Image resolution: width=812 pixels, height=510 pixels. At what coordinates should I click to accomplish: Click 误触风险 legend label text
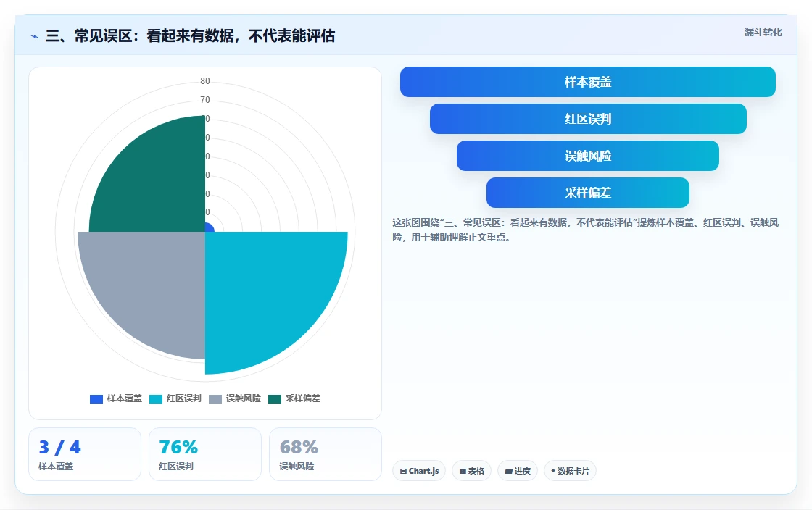(244, 398)
